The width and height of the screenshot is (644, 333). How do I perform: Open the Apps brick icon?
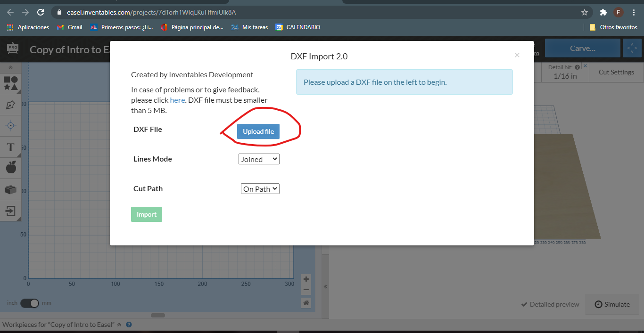[x=10, y=189]
